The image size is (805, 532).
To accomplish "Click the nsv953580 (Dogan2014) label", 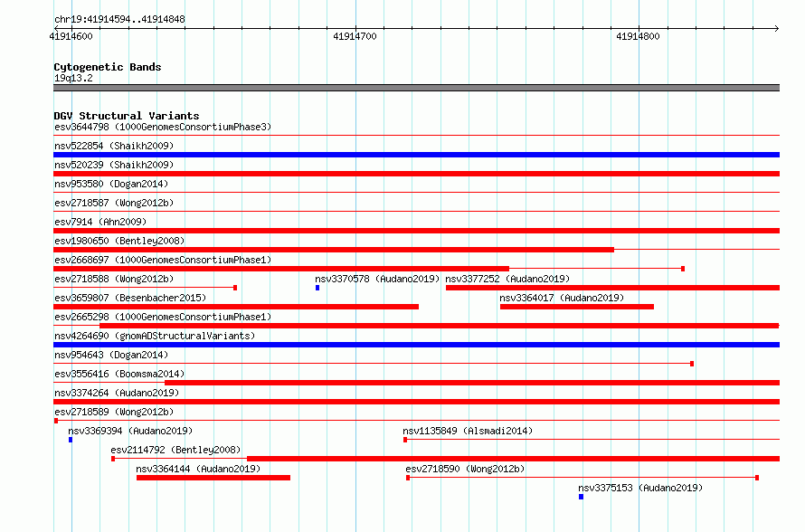I will [111, 184].
